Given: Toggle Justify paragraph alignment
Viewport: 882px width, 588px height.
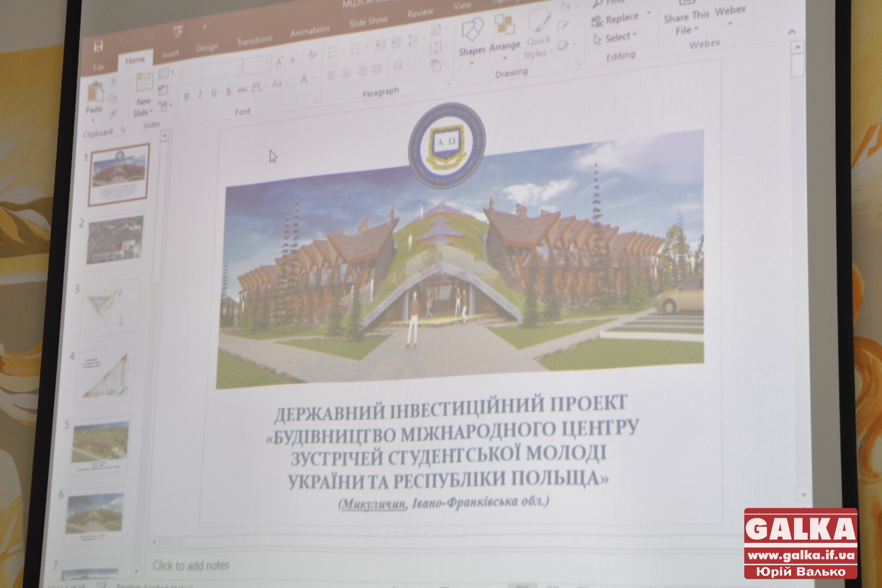Looking at the screenshot, I should (377, 70).
